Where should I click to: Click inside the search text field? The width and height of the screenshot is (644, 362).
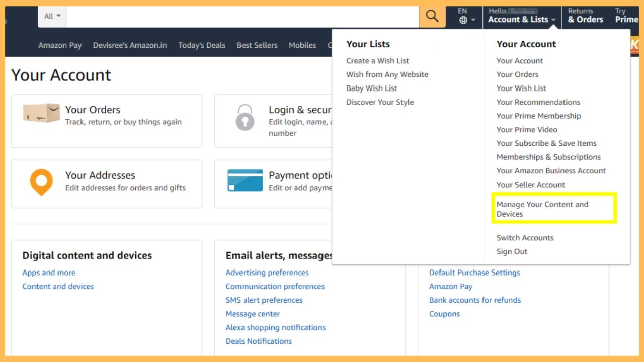[x=242, y=16]
